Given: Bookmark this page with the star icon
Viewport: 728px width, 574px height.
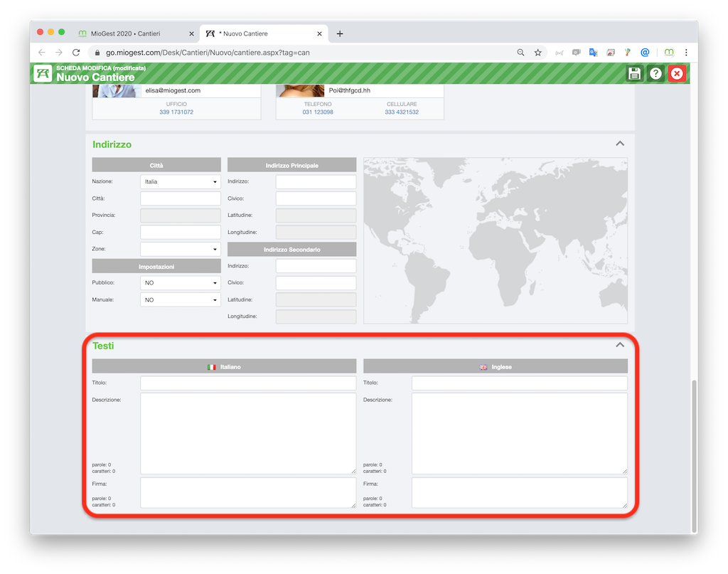Looking at the screenshot, I should point(537,53).
